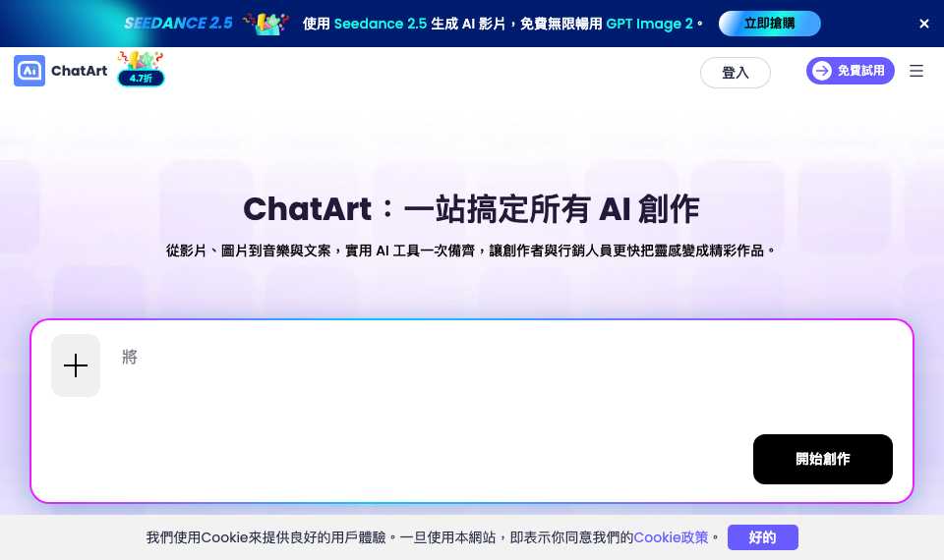Accept cookies with the 好的 button

[x=763, y=537]
